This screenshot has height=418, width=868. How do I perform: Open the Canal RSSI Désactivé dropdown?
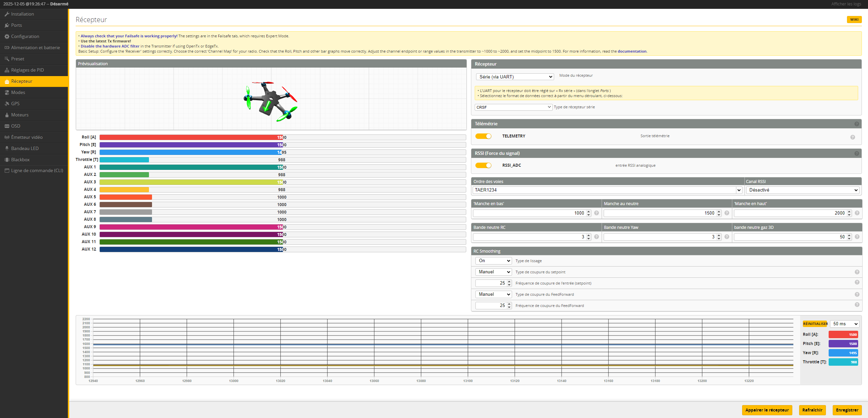(803, 190)
